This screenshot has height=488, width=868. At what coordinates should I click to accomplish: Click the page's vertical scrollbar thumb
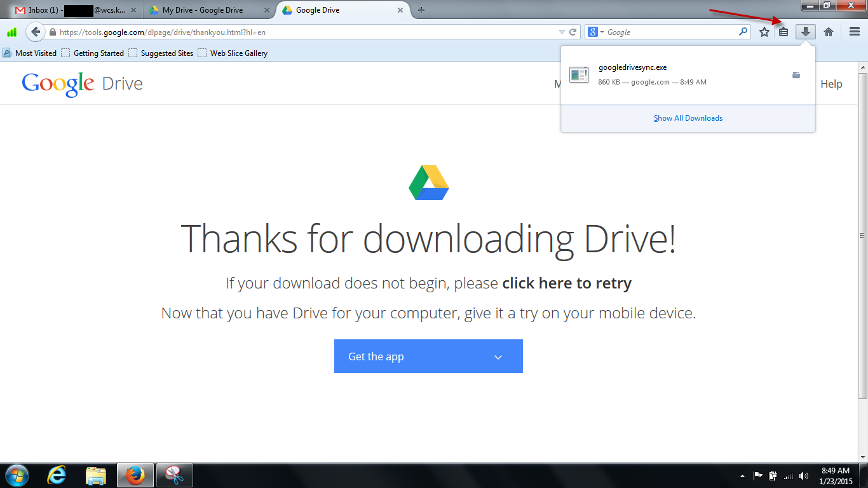862,235
